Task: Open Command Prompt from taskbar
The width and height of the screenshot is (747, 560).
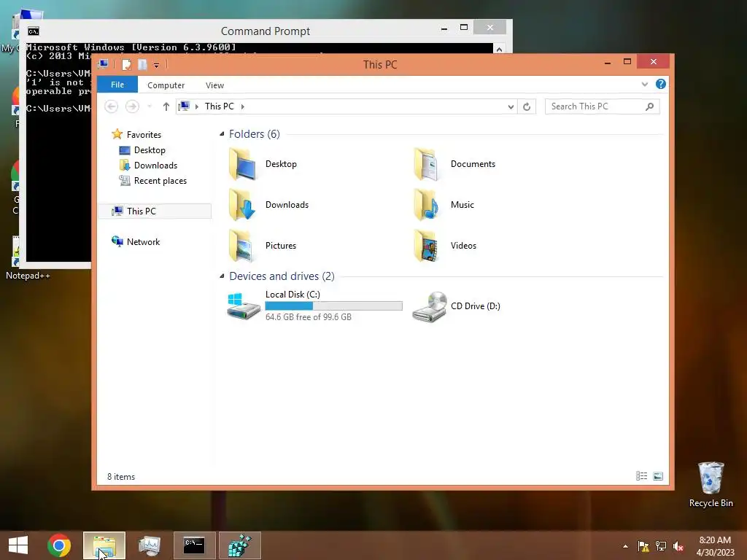Action: coord(194,545)
